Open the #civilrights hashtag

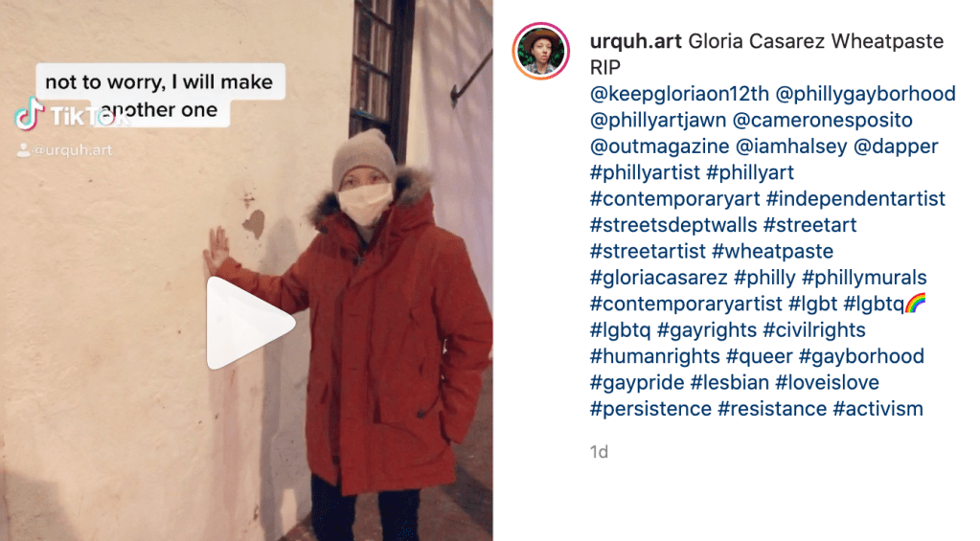pos(814,329)
